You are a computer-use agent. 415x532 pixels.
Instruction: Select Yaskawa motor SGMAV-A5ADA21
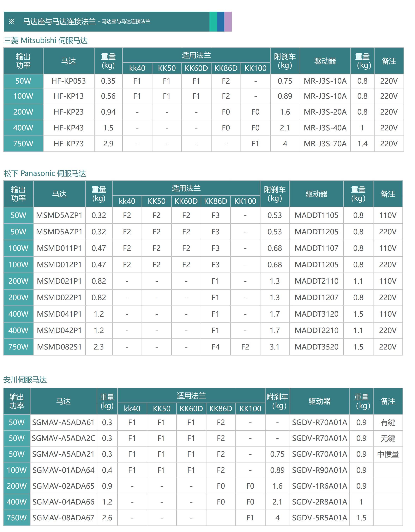63,454
